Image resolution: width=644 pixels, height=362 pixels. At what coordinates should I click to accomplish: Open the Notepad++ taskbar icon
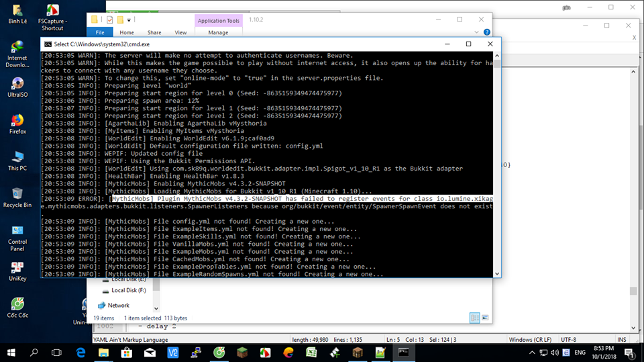[x=380, y=353]
